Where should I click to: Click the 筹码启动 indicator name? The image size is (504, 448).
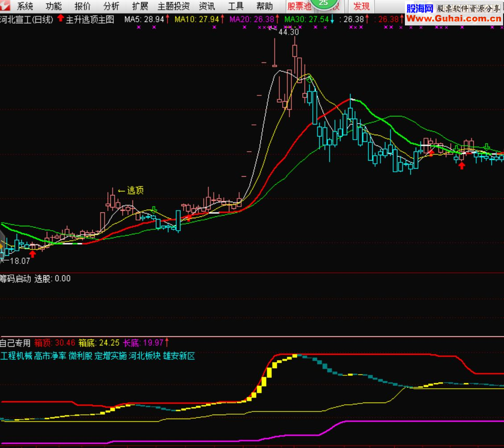pyautogui.click(x=16, y=278)
